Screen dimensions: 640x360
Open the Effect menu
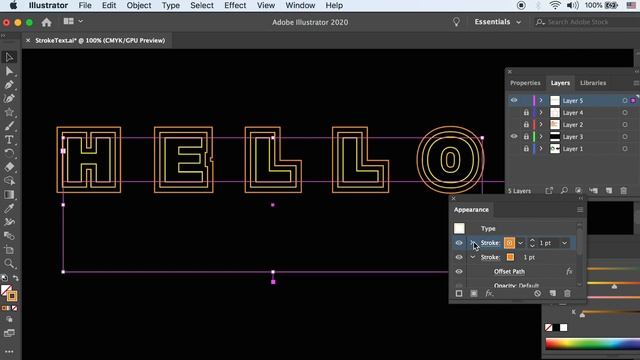(x=235, y=5)
